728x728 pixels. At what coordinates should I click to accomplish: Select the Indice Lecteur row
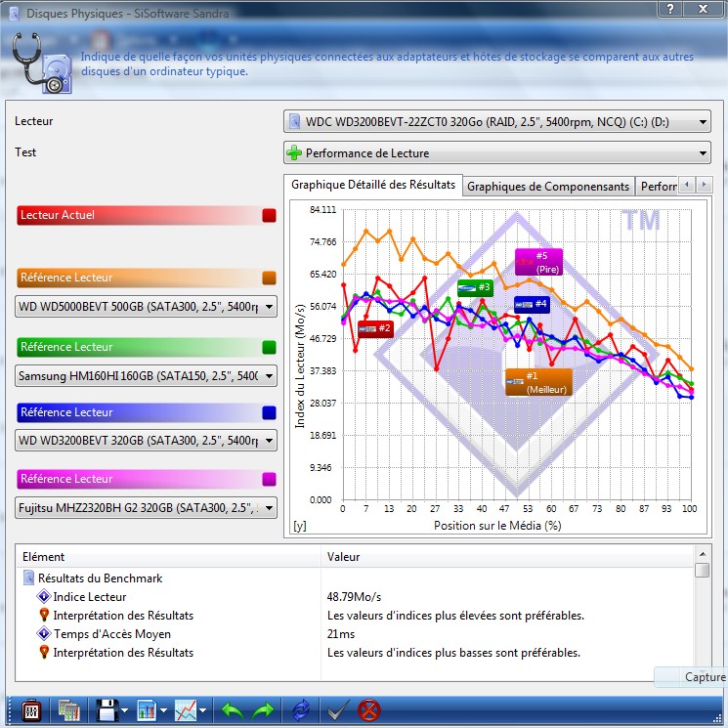355,597
